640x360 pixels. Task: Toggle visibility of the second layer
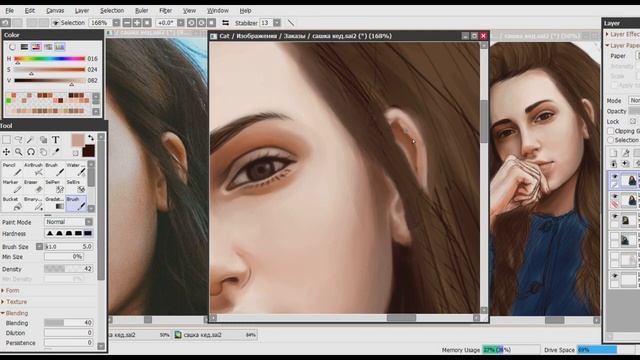tap(615, 197)
